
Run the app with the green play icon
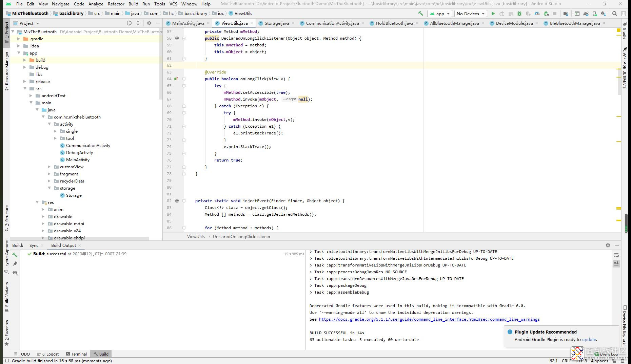[493, 14]
